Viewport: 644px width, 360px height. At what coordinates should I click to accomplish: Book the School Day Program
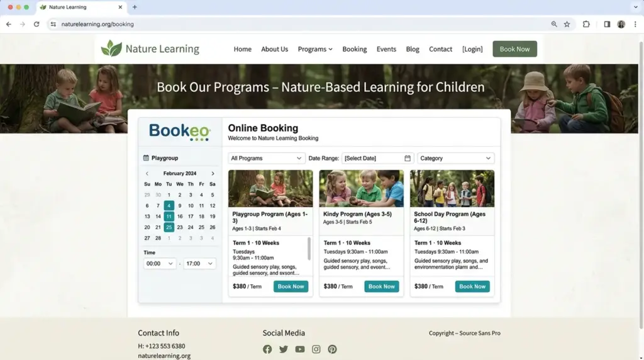pyautogui.click(x=472, y=286)
